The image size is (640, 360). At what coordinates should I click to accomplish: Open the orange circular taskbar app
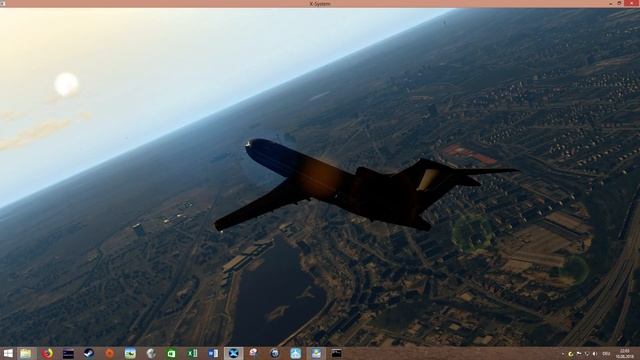tap(109, 353)
